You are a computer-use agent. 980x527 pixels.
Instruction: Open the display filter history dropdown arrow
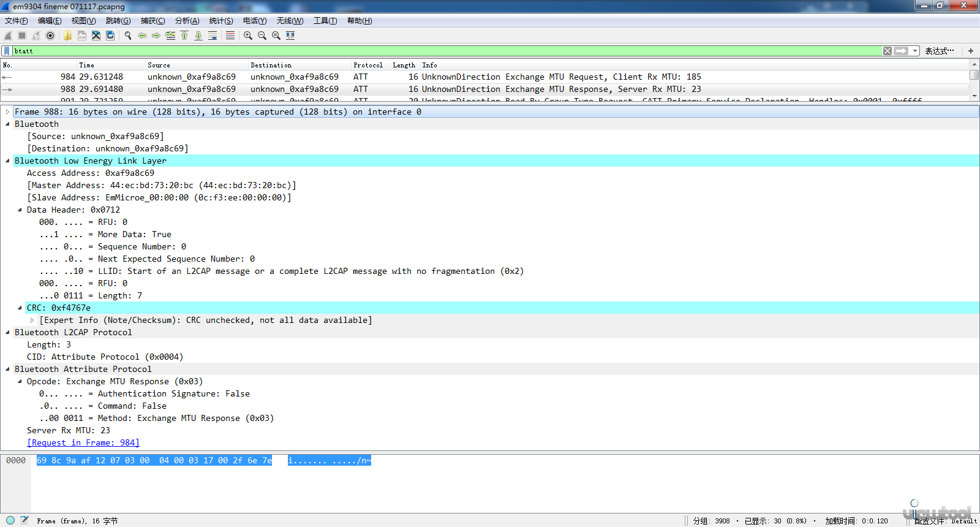(x=915, y=51)
